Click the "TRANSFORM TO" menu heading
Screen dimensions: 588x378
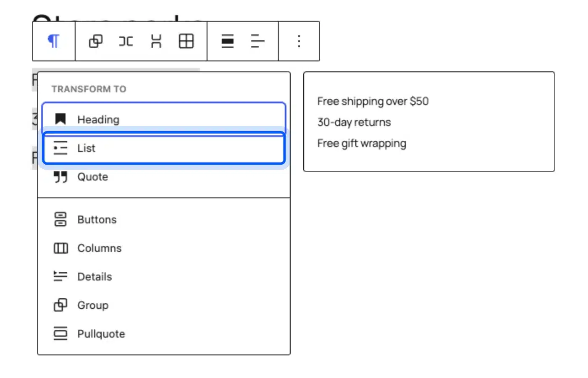pyautogui.click(x=89, y=89)
